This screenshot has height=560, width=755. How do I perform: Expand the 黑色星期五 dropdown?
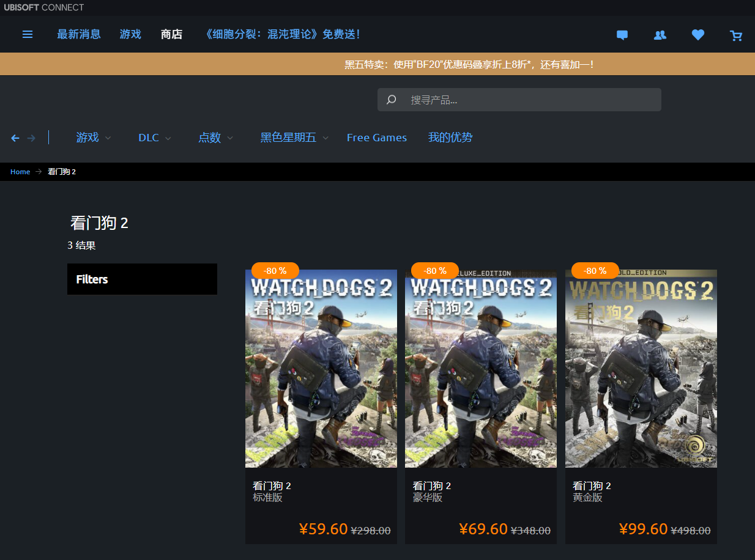tap(295, 138)
